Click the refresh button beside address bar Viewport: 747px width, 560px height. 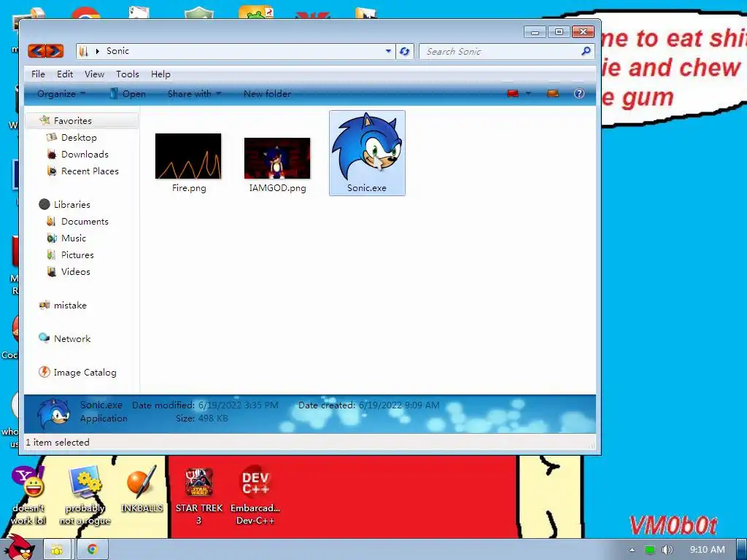coord(404,51)
